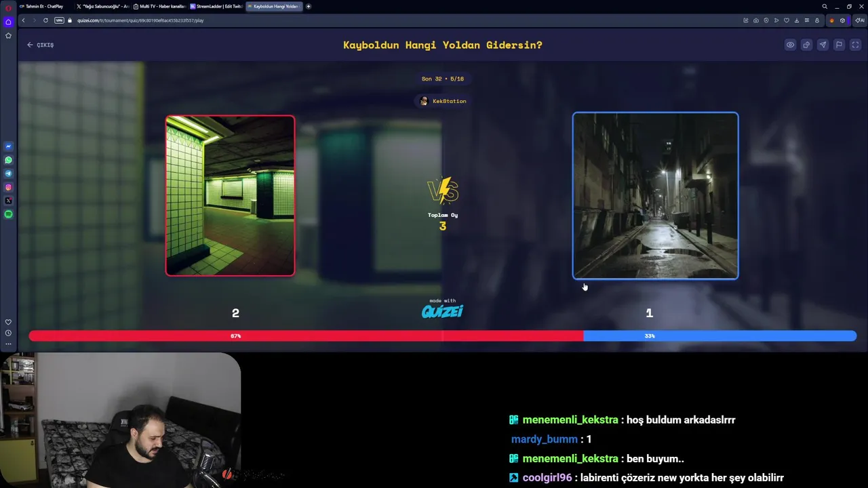The width and height of the screenshot is (868, 488).
Task: Open bookmarks heart in sidebar bottom
Action: pyautogui.click(x=8, y=322)
